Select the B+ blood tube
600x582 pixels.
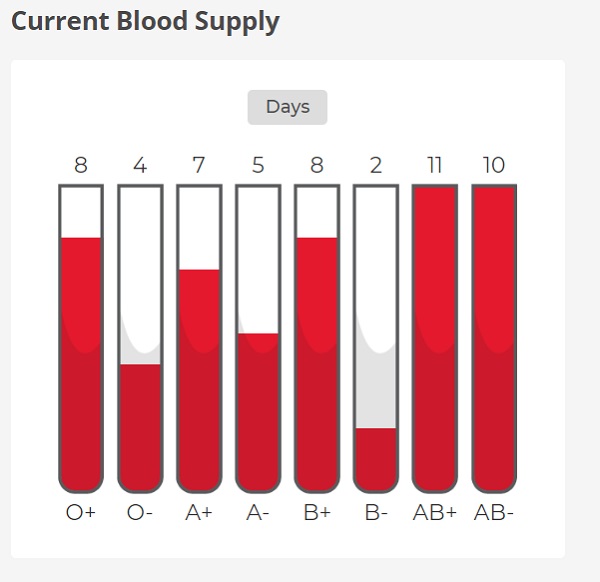(x=317, y=340)
